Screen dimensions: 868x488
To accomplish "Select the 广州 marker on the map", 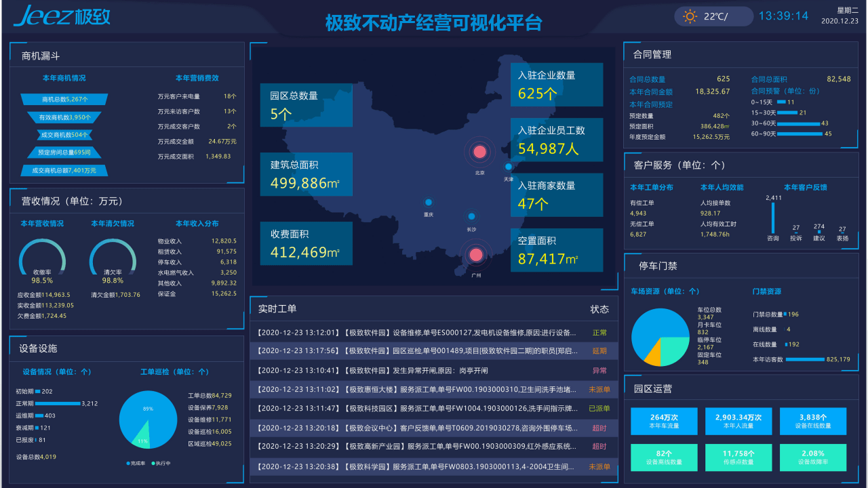I will click(477, 256).
